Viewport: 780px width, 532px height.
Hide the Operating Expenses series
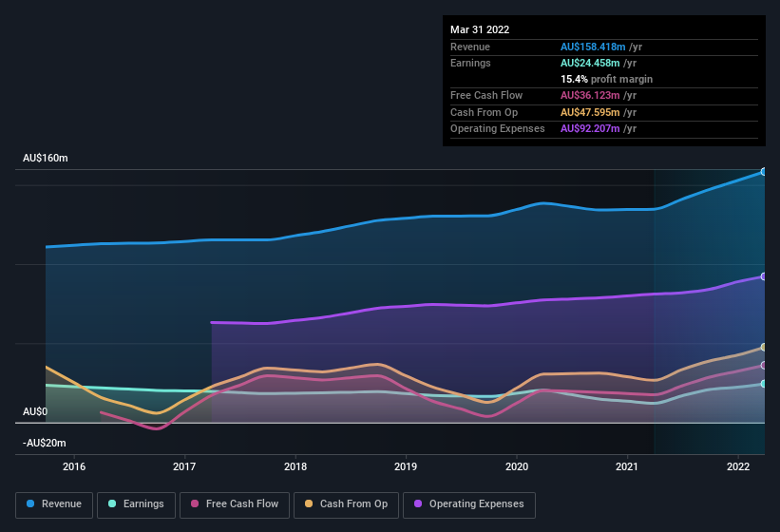click(x=468, y=503)
